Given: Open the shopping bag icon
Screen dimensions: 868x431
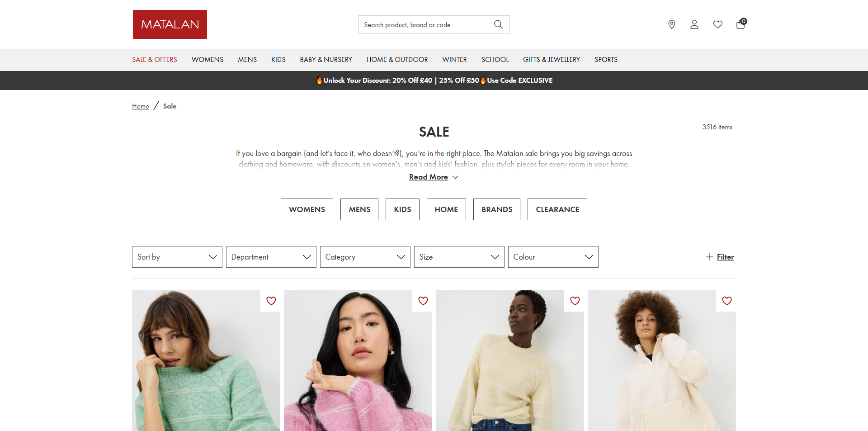Looking at the screenshot, I should click(741, 24).
